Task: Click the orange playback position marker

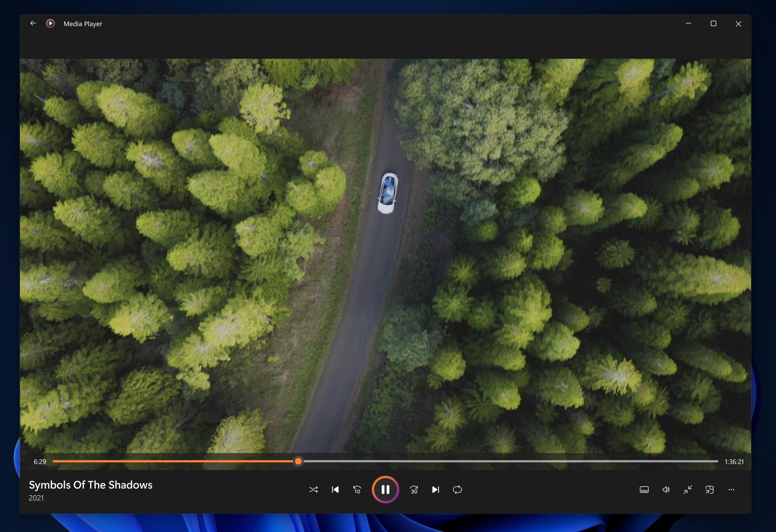Action: tap(298, 461)
